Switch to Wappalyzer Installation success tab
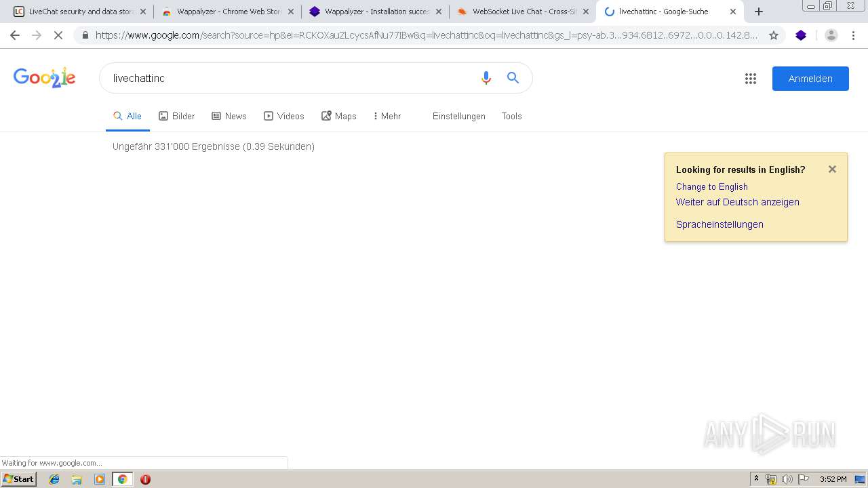Viewport: 868px width, 488px height. [376, 12]
